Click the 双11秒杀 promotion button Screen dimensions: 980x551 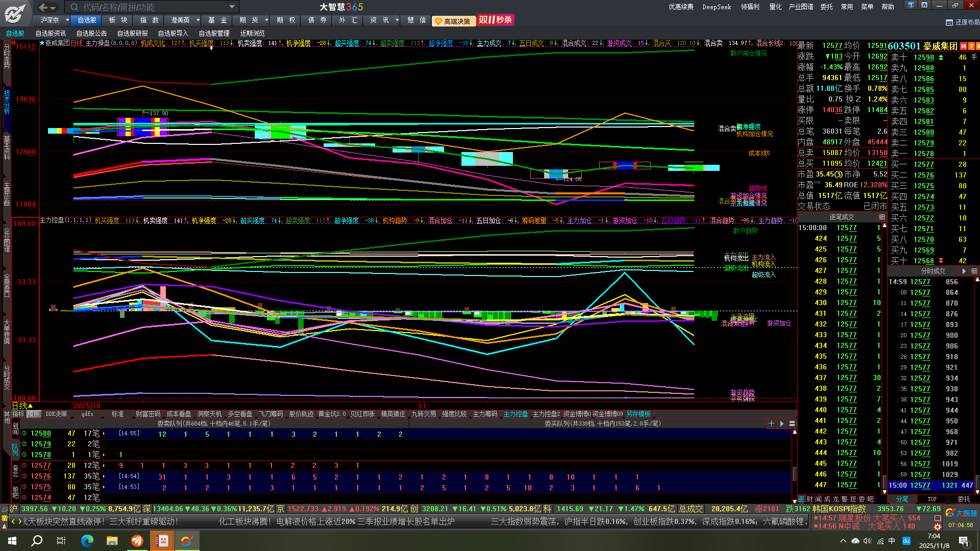tap(495, 20)
